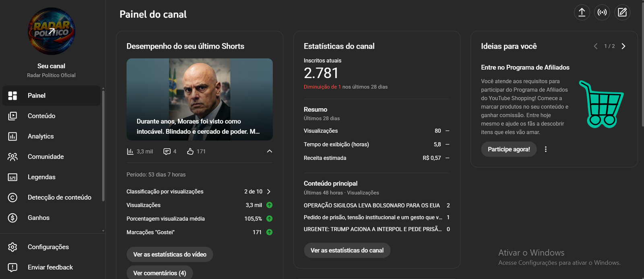Click the upload videos icon
The image size is (644, 279).
click(x=582, y=12)
